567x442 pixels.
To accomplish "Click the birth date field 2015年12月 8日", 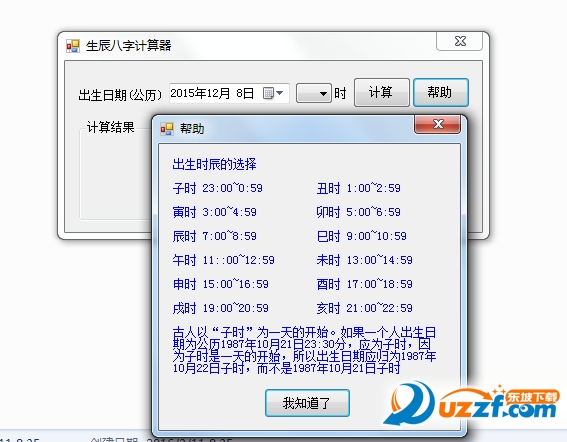I will click(229, 93).
